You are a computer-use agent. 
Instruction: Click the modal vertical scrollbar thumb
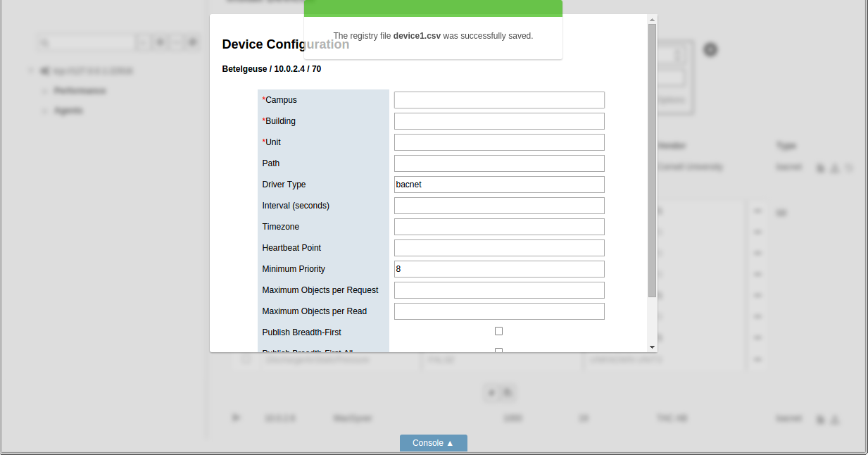pyautogui.click(x=652, y=161)
